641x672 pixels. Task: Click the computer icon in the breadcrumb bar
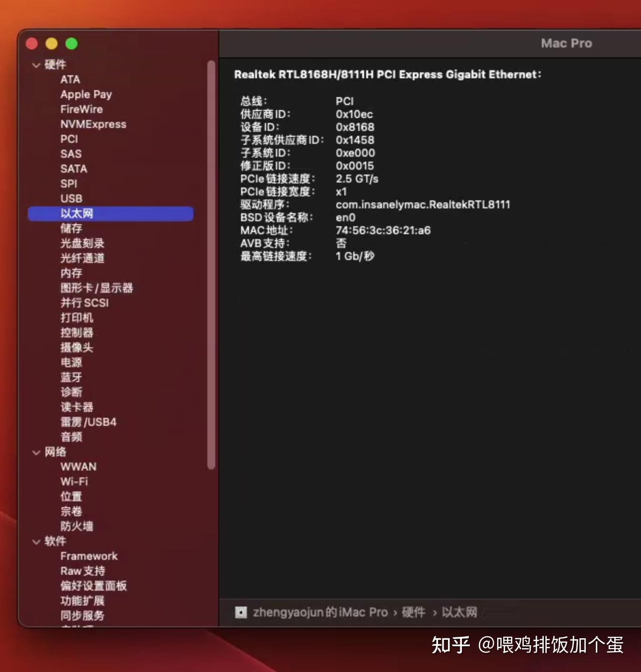click(x=241, y=612)
